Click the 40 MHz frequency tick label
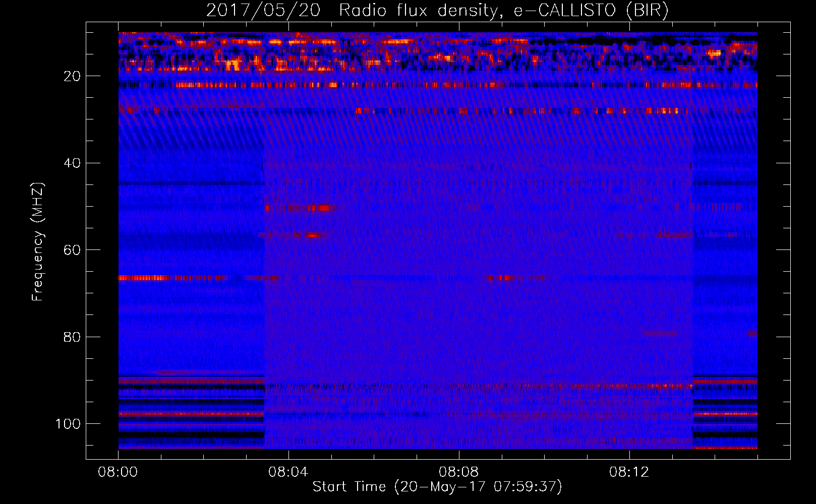This screenshot has height=504, width=816. [x=73, y=163]
